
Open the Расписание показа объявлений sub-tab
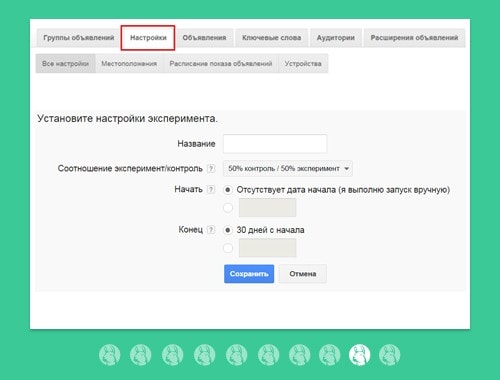[221, 63]
